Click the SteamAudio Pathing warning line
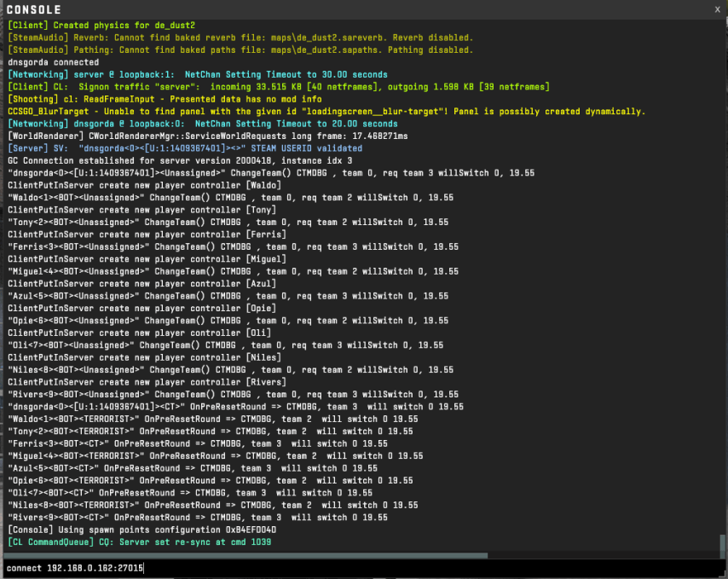Image resolution: width=728 pixels, height=579 pixels. coord(239,50)
